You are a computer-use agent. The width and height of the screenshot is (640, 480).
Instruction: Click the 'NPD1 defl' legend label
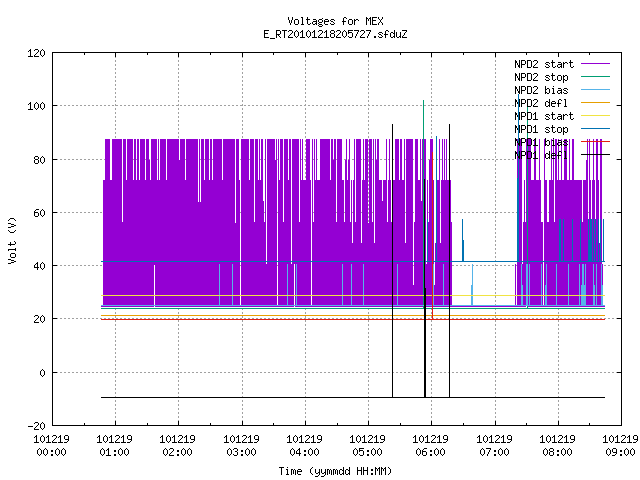click(541, 155)
